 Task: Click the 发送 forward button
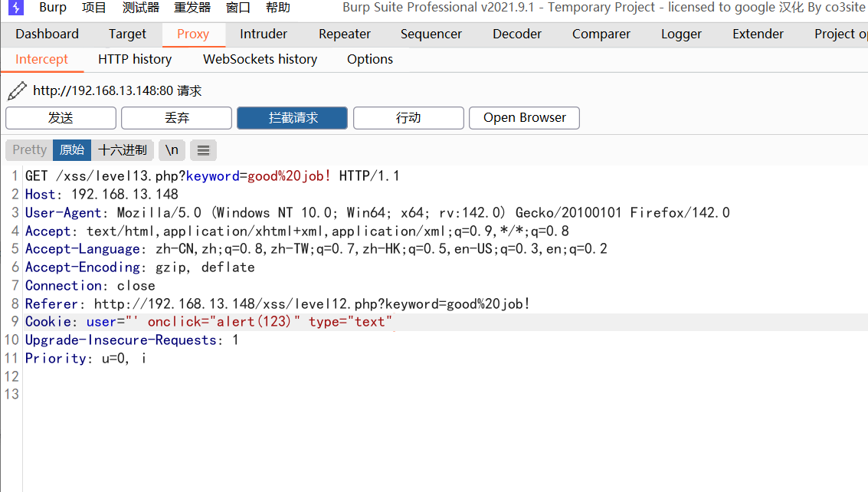coord(61,118)
